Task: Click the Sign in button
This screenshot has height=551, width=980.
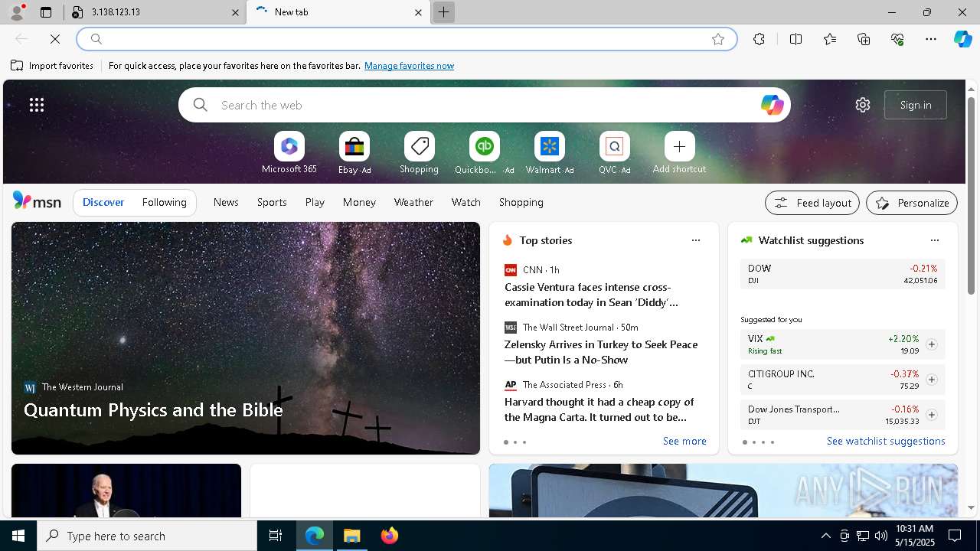Action: [x=916, y=105]
